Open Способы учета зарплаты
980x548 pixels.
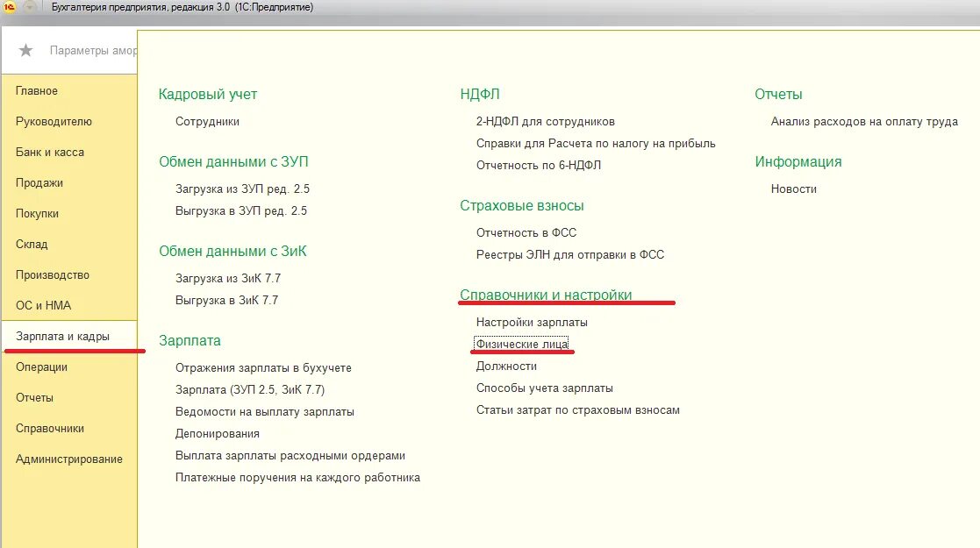point(544,388)
